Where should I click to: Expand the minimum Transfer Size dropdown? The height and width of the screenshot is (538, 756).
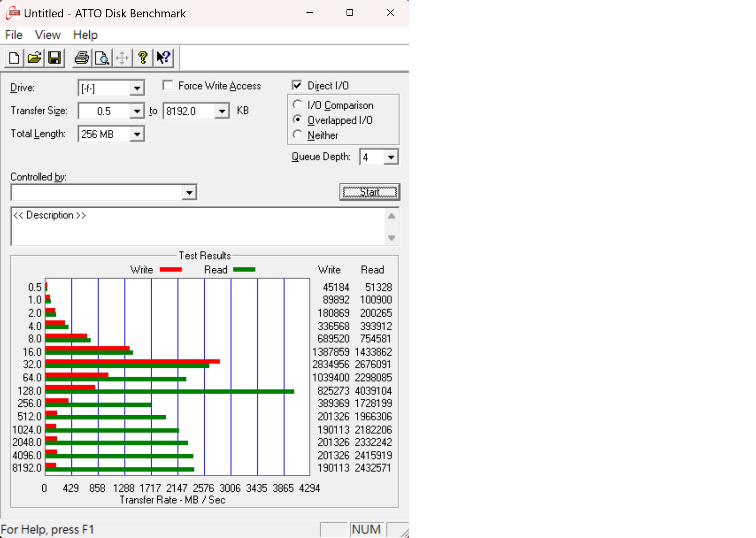tap(137, 111)
